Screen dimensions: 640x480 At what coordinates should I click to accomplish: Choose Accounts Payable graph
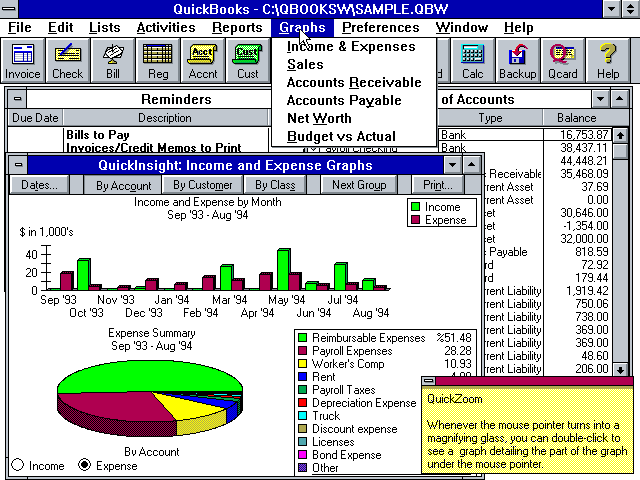pos(353,100)
